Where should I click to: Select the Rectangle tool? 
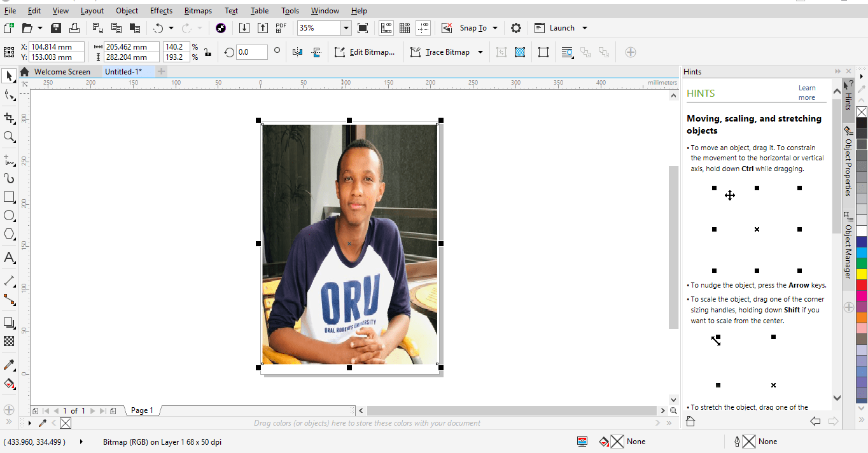[x=9, y=197]
